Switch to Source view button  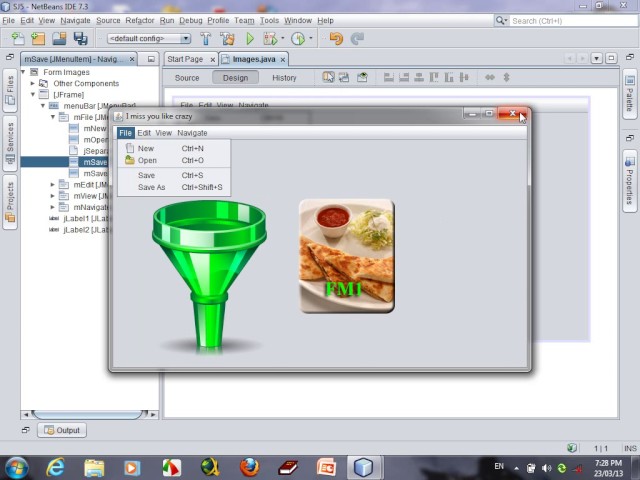click(x=187, y=78)
